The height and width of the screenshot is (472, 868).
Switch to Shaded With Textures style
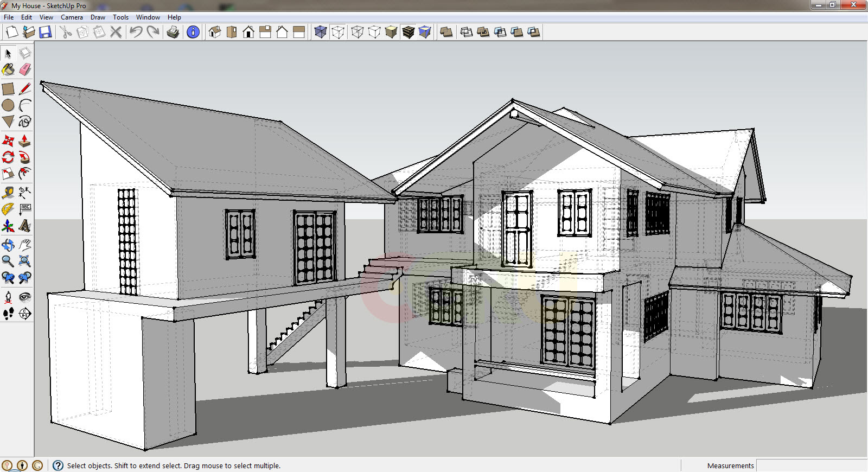tap(409, 32)
